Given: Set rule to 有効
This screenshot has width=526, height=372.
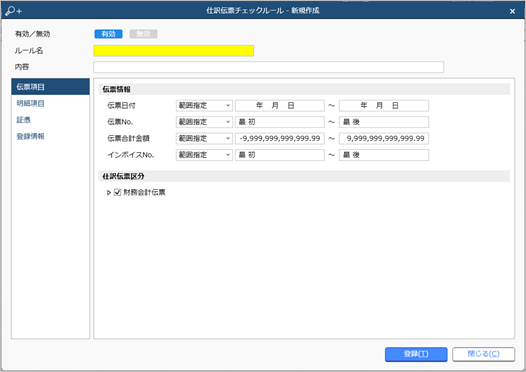Looking at the screenshot, I should [108, 34].
